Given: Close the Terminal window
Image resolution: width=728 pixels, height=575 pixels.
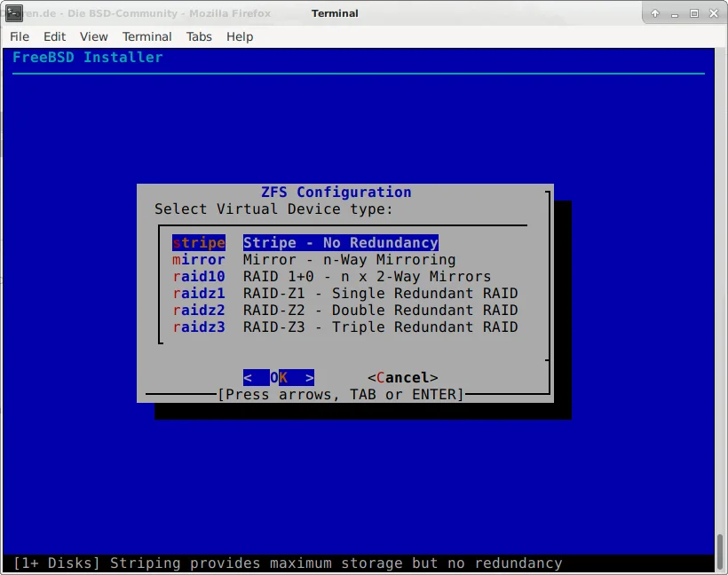Looking at the screenshot, I should click(714, 13).
